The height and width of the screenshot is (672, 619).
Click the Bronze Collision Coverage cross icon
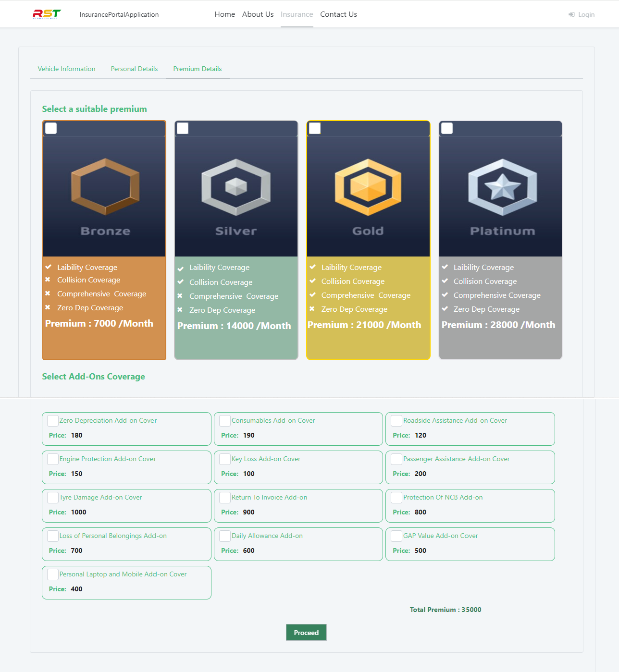click(x=48, y=280)
